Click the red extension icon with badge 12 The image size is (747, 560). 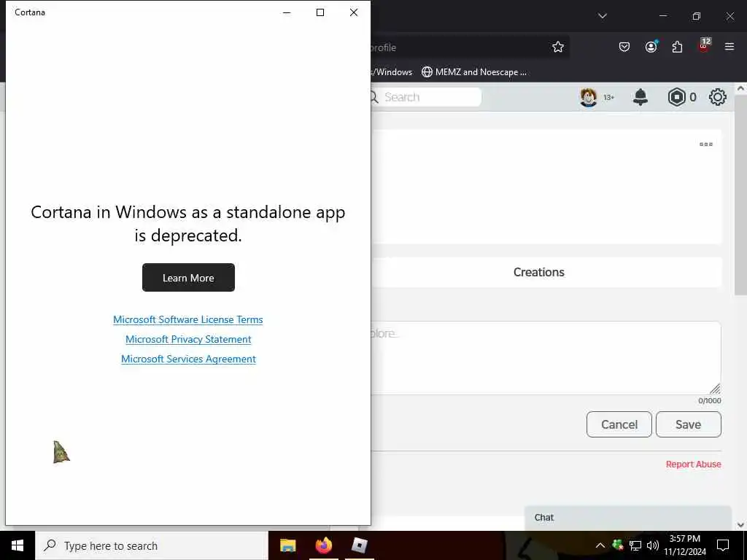pos(704,46)
